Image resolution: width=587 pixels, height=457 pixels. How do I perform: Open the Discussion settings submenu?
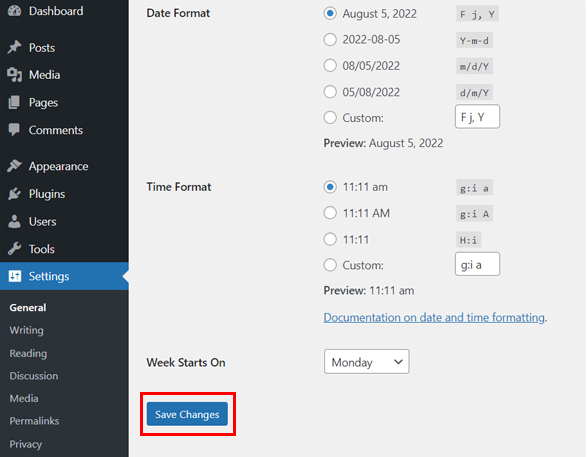(x=34, y=376)
